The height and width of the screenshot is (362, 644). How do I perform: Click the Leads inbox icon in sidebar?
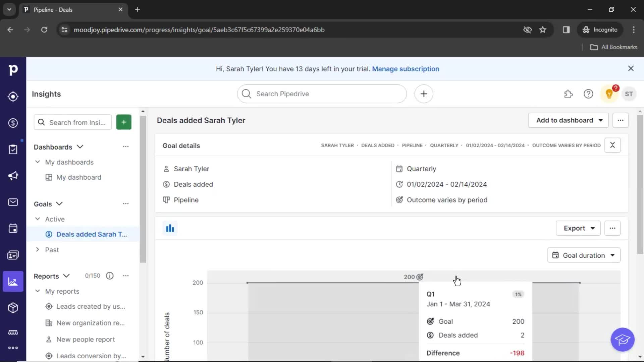(x=13, y=96)
